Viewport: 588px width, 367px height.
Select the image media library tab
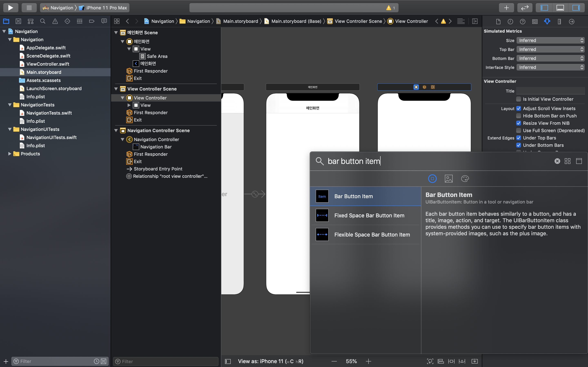(x=449, y=179)
